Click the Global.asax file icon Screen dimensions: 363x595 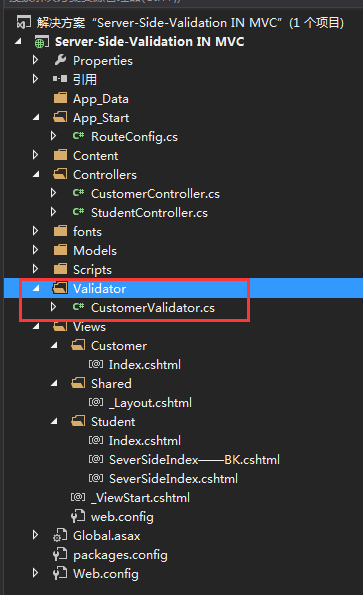(60, 535)
